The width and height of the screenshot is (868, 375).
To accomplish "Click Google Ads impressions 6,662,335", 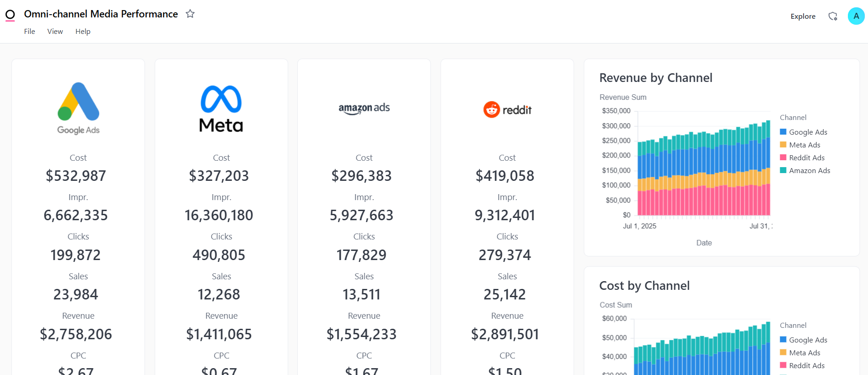I will coord(76,215).
